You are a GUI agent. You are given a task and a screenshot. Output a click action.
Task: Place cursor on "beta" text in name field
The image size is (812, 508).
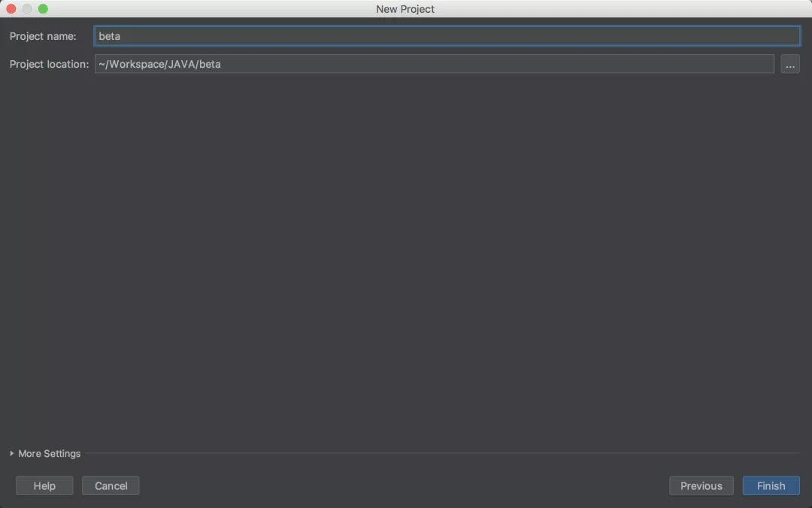(x=110, y=36)
